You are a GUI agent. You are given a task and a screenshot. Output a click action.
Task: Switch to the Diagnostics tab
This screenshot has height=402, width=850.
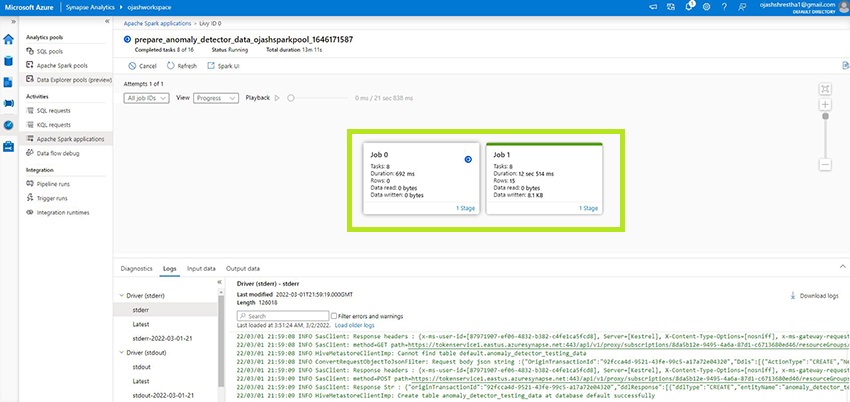coord(137,268)
